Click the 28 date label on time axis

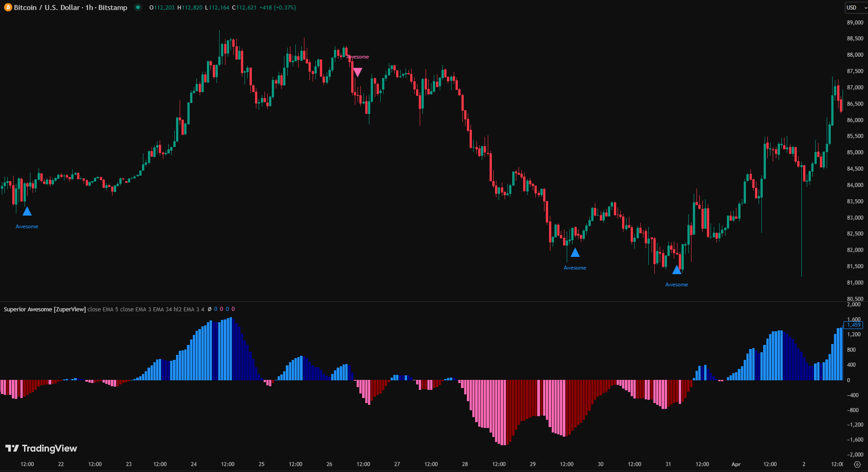click(x=465, y=464)
